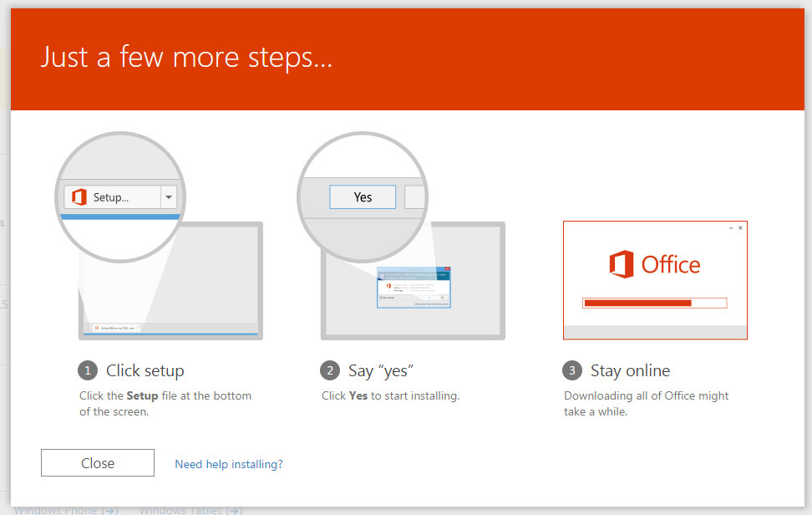Click the installer window's small close X
The width and height of the screenshot is (812, 515).
740,228
